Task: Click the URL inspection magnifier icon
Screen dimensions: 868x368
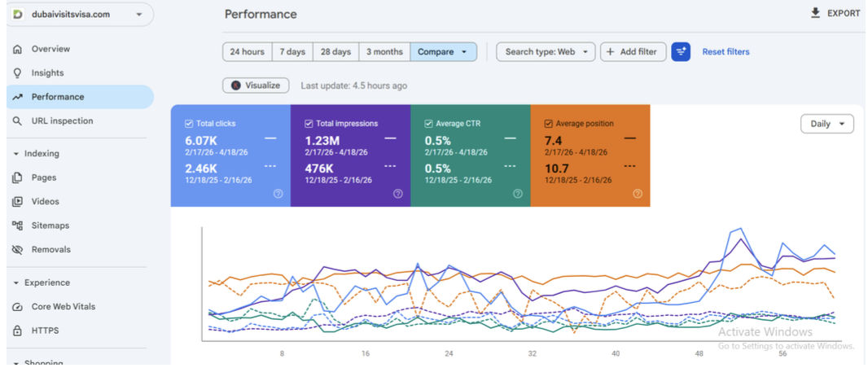Action: (18, 120)
